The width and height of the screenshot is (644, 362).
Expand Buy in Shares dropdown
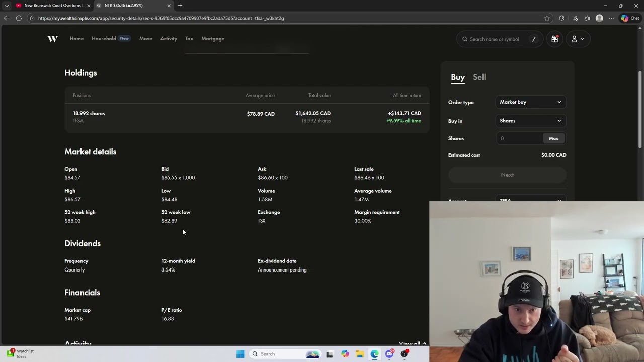(x=530, y=121)
